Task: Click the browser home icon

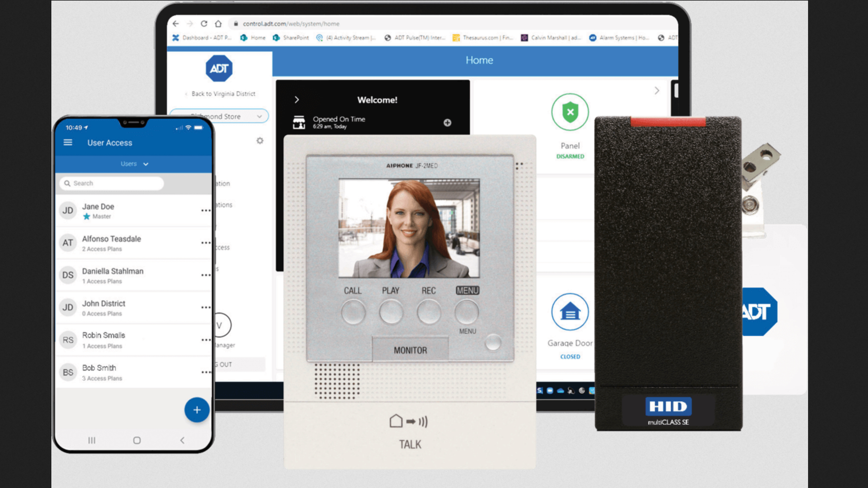Action: 218,23
